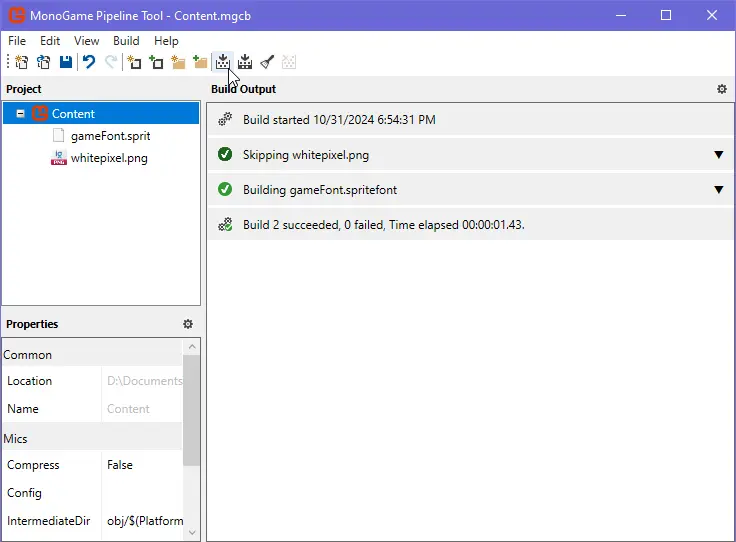Open Build Output settings gear
The image size is (736, 542).
tap(722, 89)
